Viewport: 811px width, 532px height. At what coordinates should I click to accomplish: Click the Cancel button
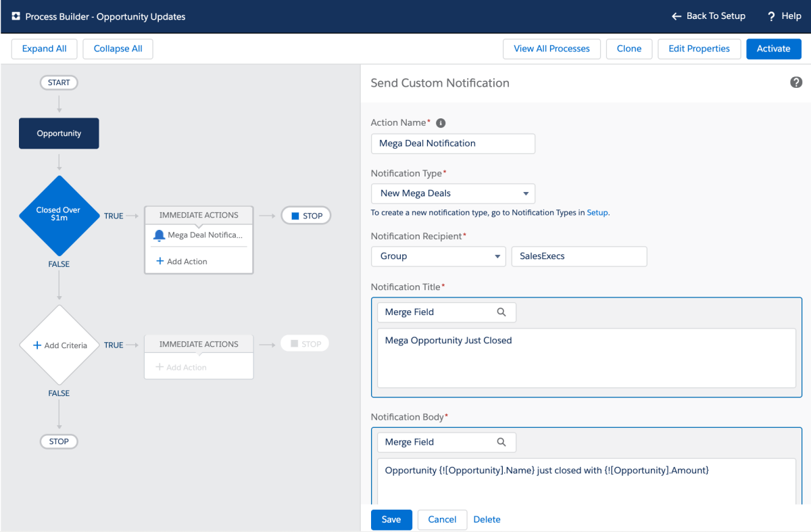(442, 519)
